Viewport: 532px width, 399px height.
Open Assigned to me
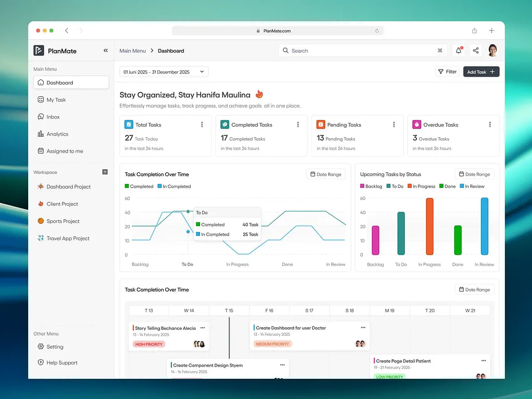(71, 151)
